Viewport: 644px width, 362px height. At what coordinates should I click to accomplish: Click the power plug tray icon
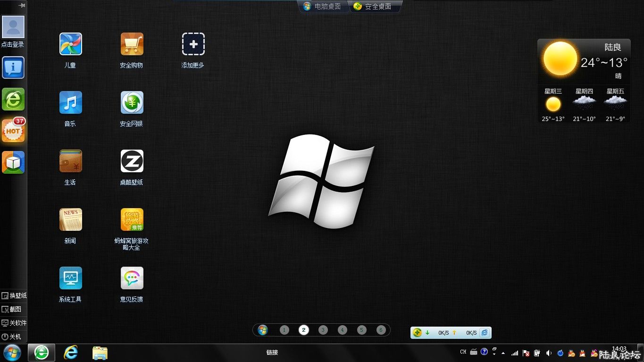point(537,353)
